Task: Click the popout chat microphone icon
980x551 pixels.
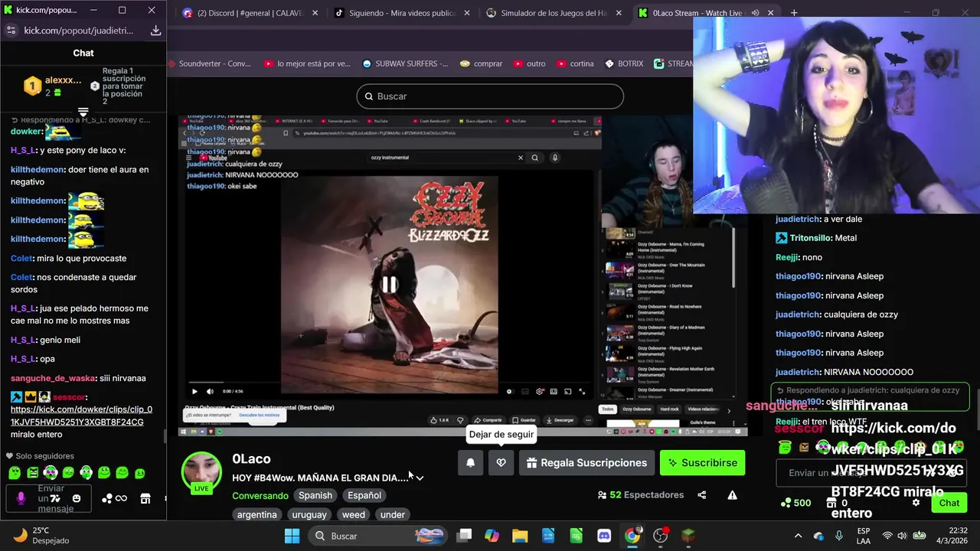Action: click(21, 498)
